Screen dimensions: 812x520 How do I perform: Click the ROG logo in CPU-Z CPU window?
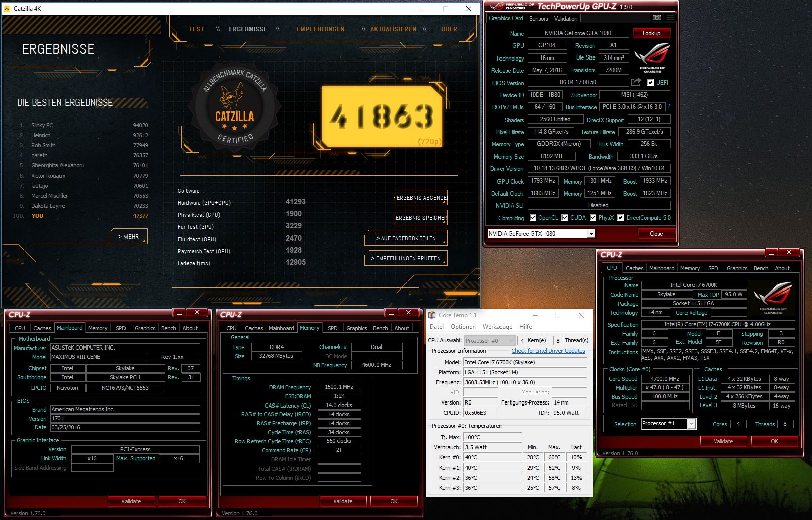click(773, 298)
